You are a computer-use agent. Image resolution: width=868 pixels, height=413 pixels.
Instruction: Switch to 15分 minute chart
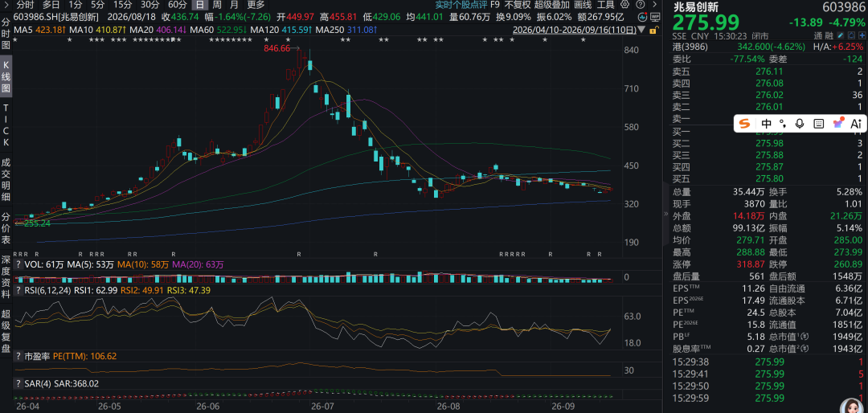(122, 5)
